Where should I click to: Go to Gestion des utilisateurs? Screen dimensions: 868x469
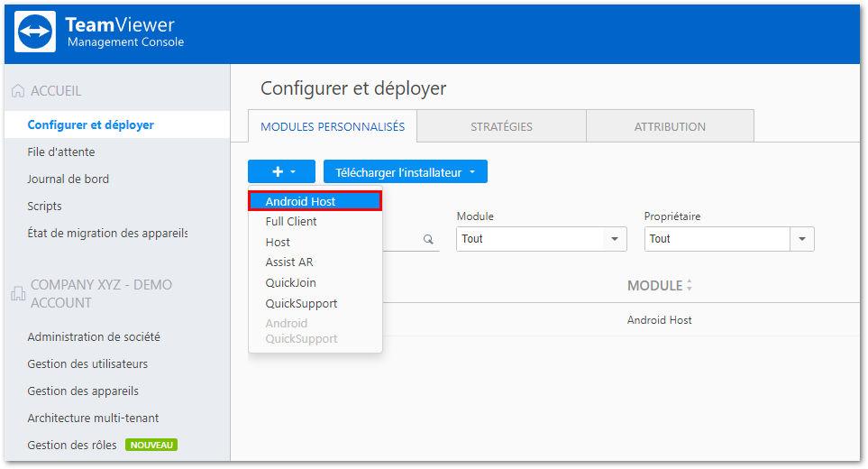tap(87, 363)
